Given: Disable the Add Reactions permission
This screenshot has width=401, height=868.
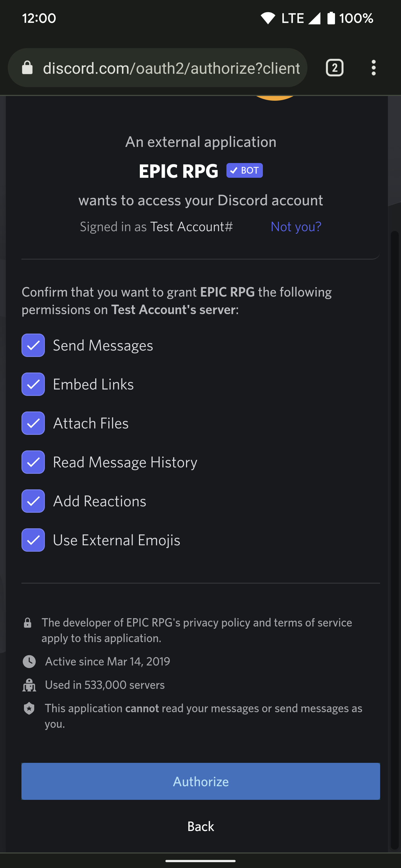Looking at the screenshot, I should pos(33,501).
